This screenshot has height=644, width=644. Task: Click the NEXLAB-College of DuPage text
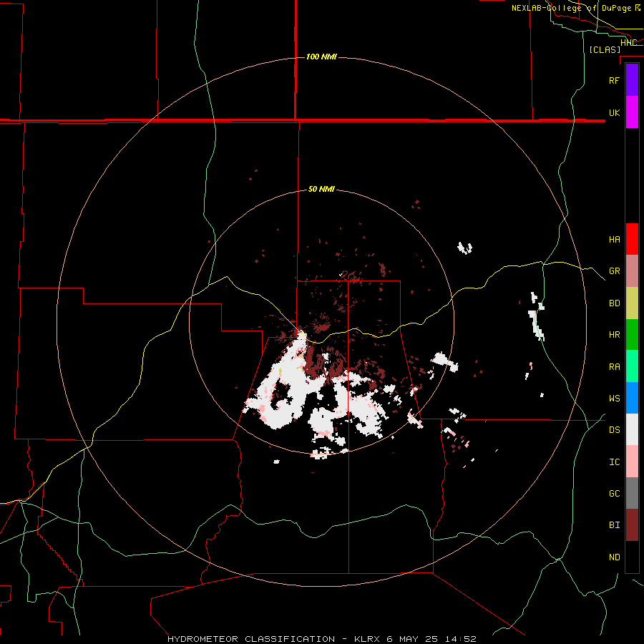(x=571, y=8)
